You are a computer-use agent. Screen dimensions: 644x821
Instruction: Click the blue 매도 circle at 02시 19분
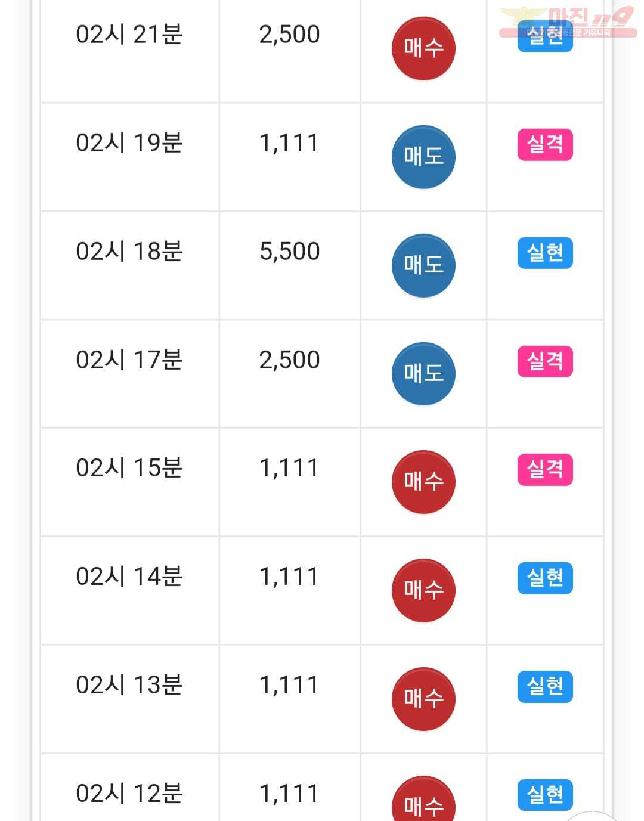423,157
